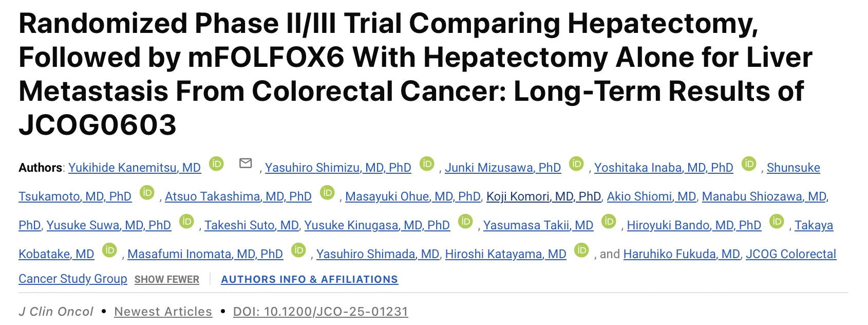Open ORCID icon beside Yasuhiro Shimizu
This screenshot has height=325, width=868.
[427, 164]
